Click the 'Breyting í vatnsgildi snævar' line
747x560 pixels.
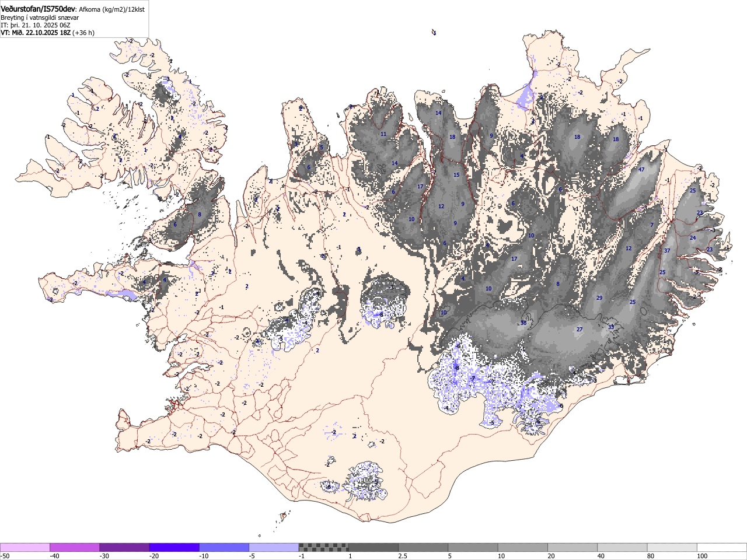tap(40, 17)
